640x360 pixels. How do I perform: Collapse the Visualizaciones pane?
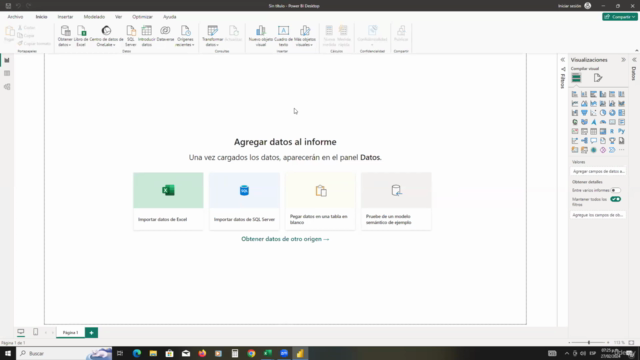click(x=623, y=60)
